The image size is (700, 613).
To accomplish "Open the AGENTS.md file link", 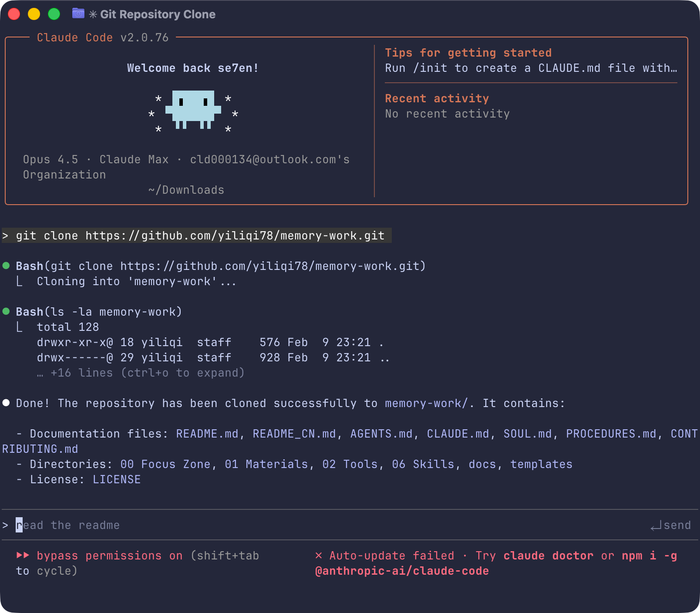I will pos(381,434).
